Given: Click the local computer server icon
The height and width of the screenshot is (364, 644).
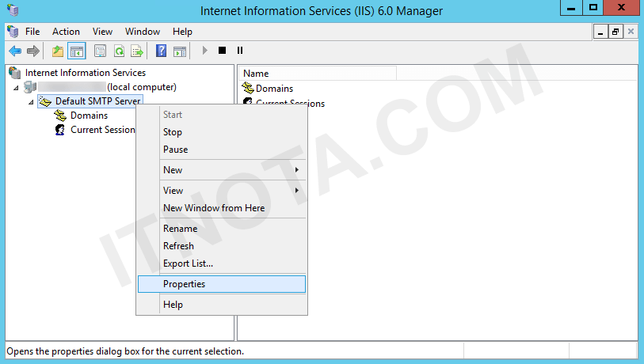Looking at the screenshot, I should pyautogui.click(x=30, y=87).
